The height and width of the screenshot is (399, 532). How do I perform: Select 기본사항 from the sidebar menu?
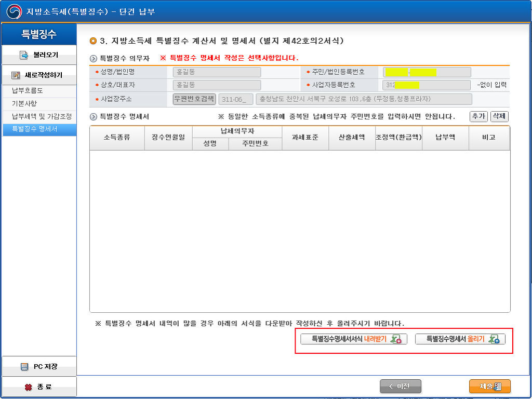pyautogui.click(x=24, y=103)
